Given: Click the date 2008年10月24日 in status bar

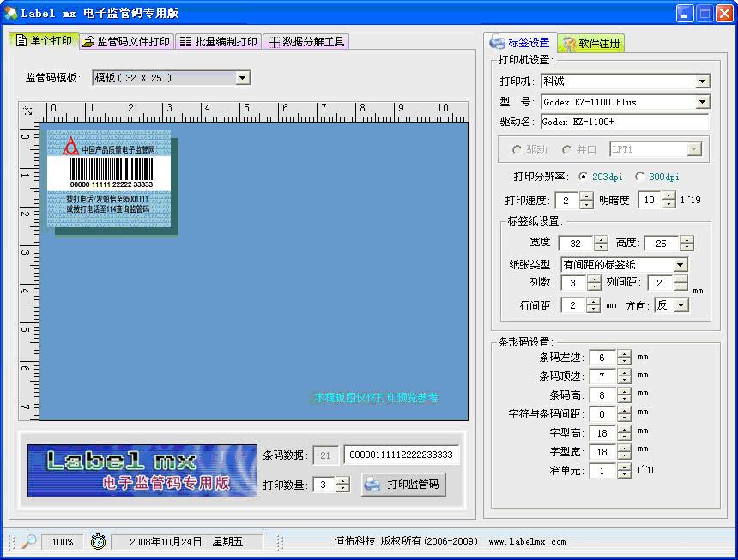Looking at the screenshot, I should pyautogui.click(x=166, y=542).
